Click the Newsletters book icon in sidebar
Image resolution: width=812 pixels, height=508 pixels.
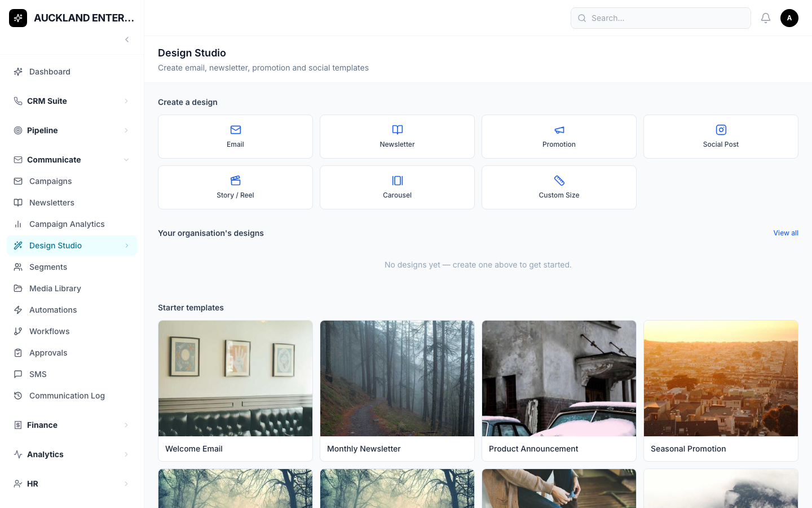click(x=18, y=203)
